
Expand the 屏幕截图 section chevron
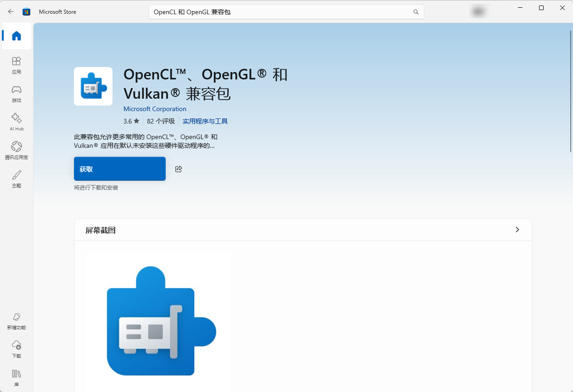click(517, 230)
